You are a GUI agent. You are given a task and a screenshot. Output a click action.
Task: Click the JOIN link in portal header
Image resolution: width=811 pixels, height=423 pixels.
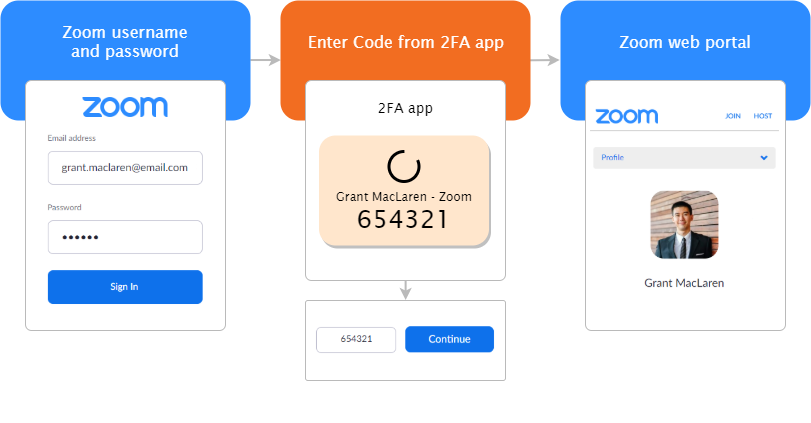(x=733, y=116)
